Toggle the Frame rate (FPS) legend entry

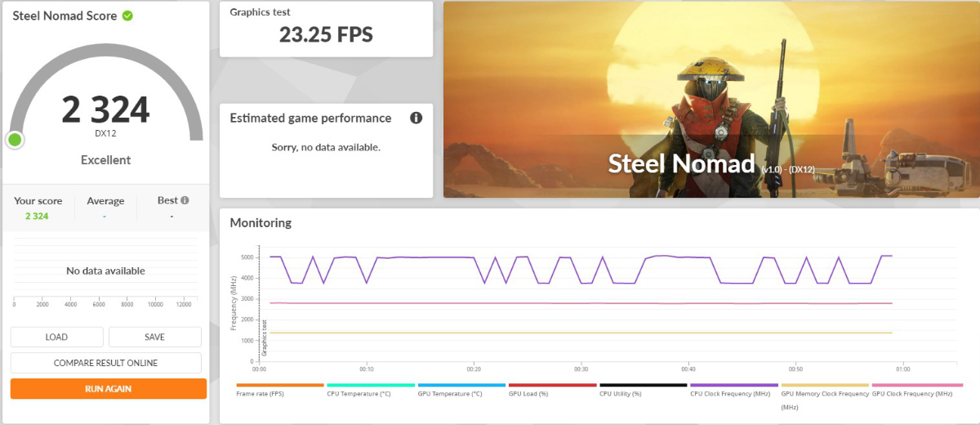[x=280, y=389]
